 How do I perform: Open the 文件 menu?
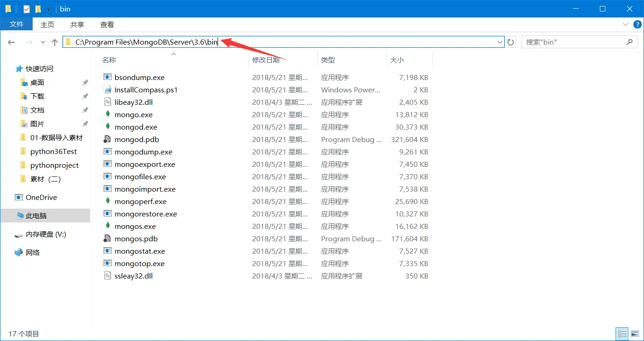tap(17, 24)
